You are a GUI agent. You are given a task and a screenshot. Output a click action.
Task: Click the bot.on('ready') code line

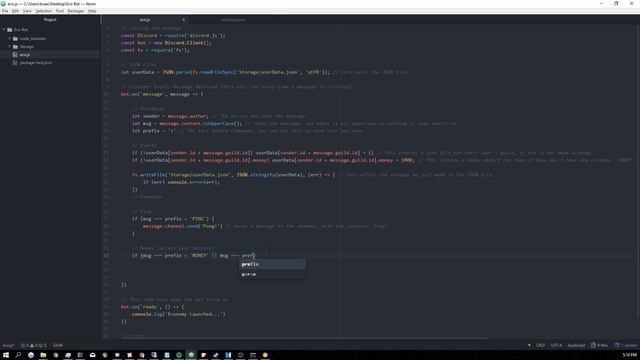coord(153,307)
